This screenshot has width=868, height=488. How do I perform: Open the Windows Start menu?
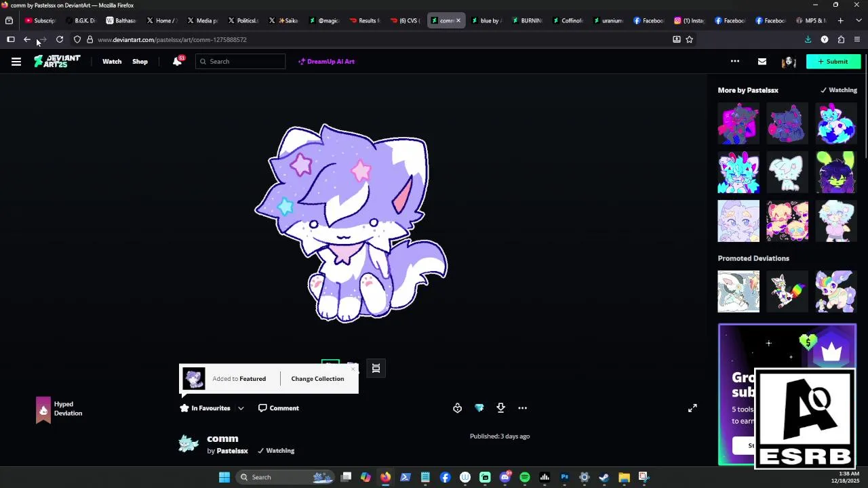[224, 477]
